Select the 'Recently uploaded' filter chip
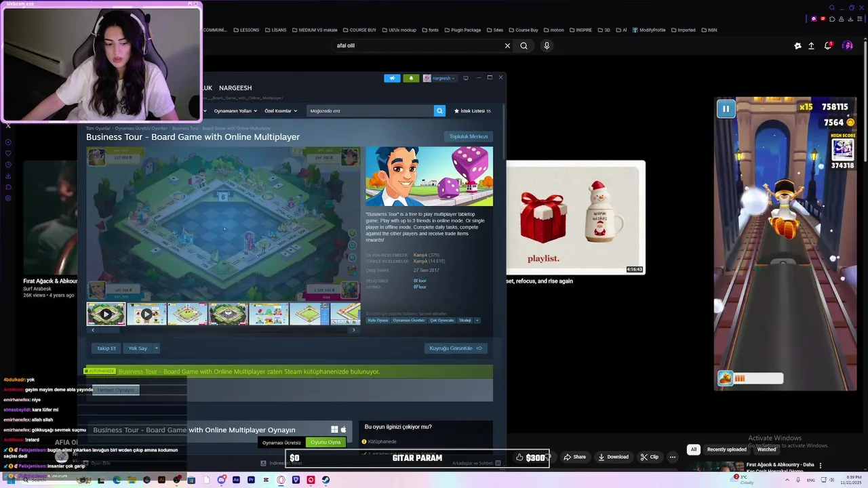 (x=726, y=449)
